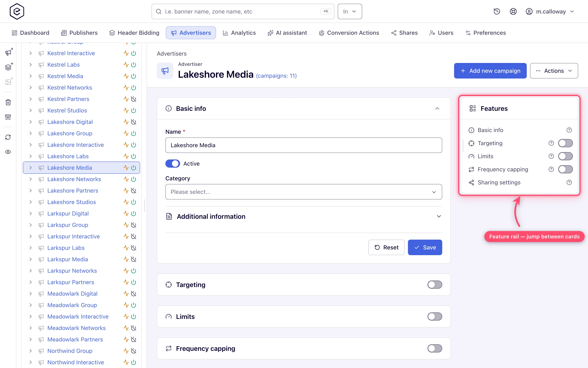Click the activity pulse icon for Lakeshore Group
This screenshot has height=368, width=588.
coord(126,133)
